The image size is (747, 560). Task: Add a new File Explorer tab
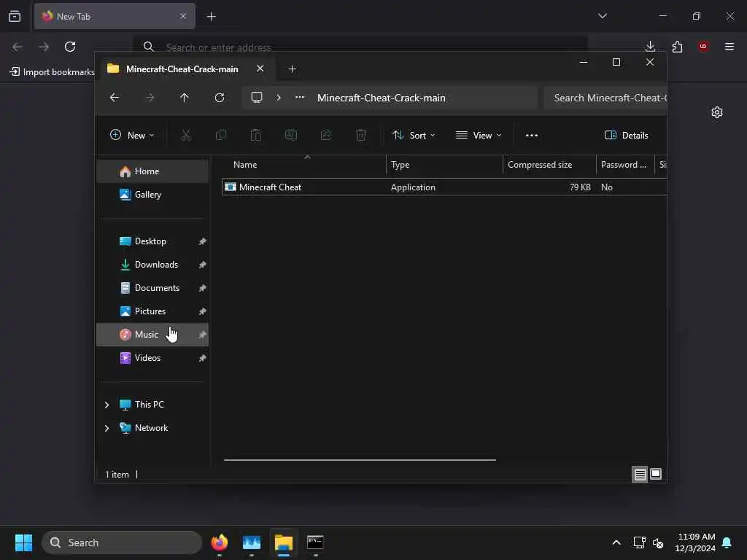[x=292, y=69]
